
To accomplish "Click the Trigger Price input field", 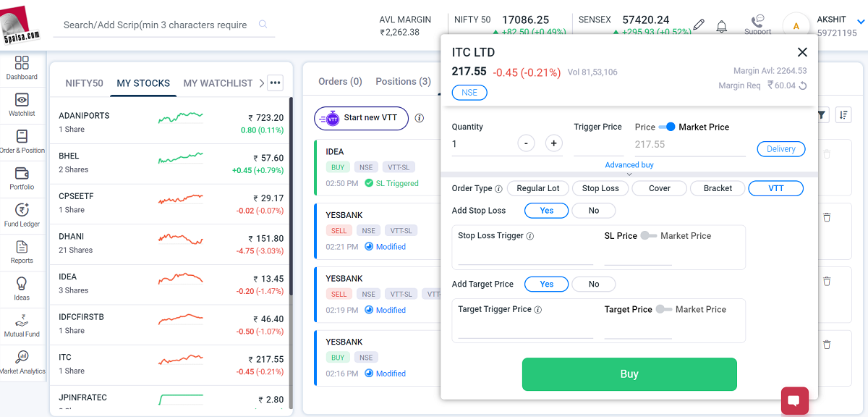I will pos(598,146).
